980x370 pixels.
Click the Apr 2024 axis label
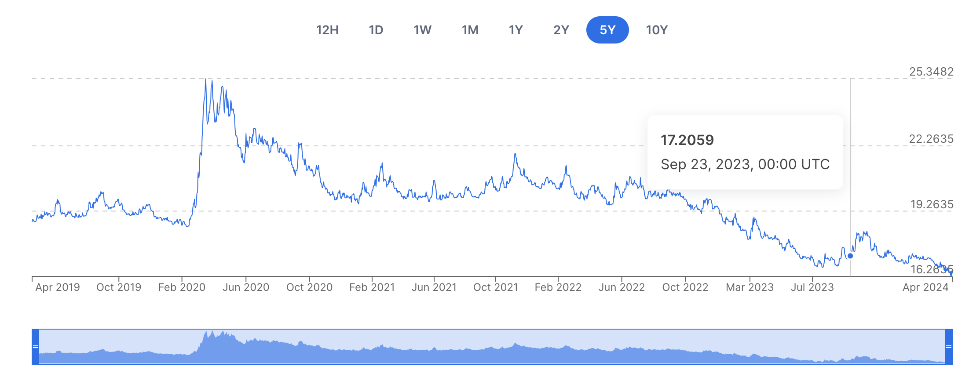pyautogui.click(x=925, y=287)
